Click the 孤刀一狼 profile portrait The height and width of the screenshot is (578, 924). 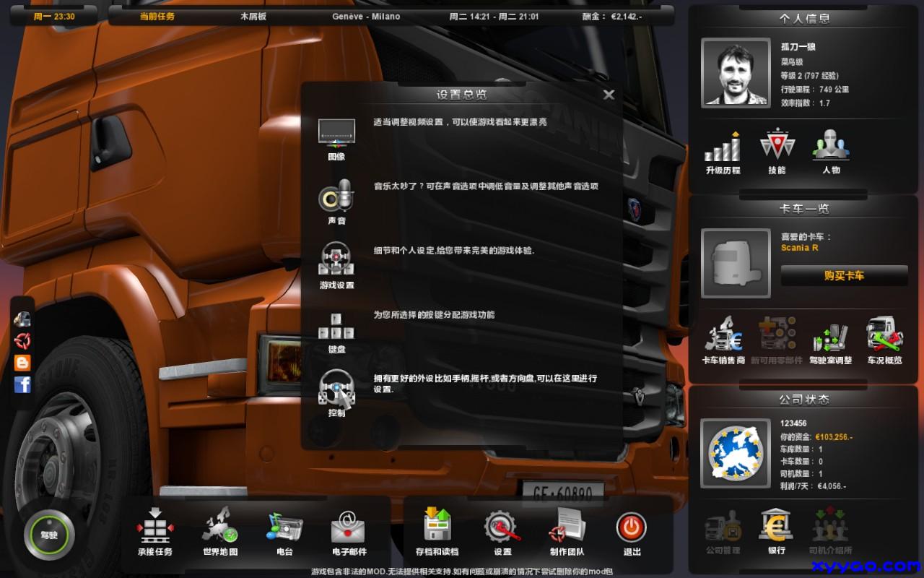[735, 72]
